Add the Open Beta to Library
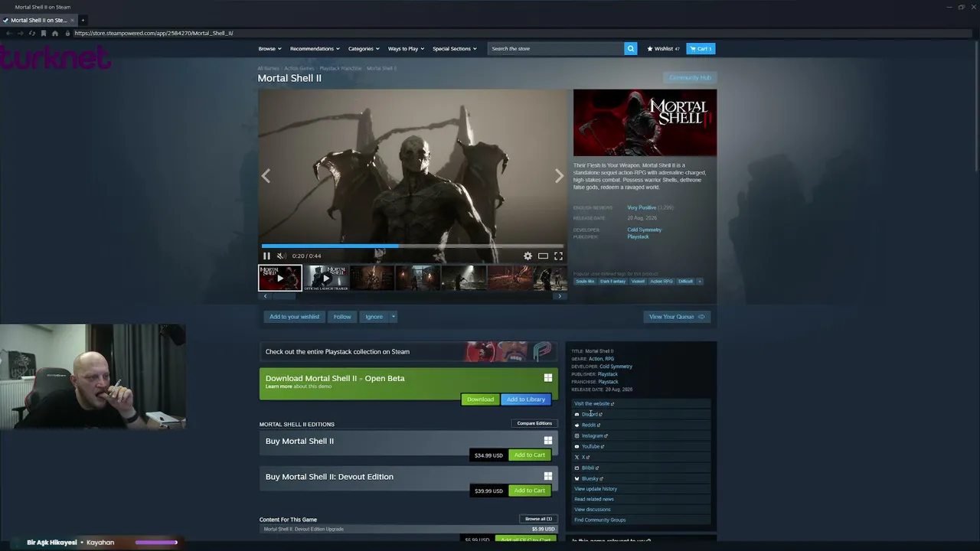 (x=526, y=399)
